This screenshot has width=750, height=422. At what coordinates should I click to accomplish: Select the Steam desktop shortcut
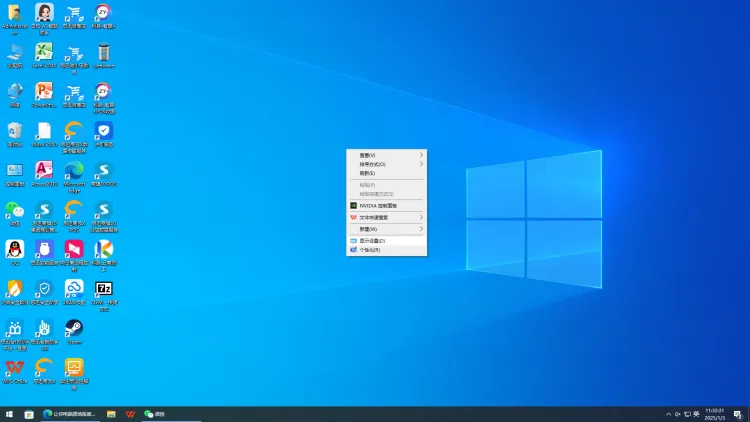pos(74,332)
